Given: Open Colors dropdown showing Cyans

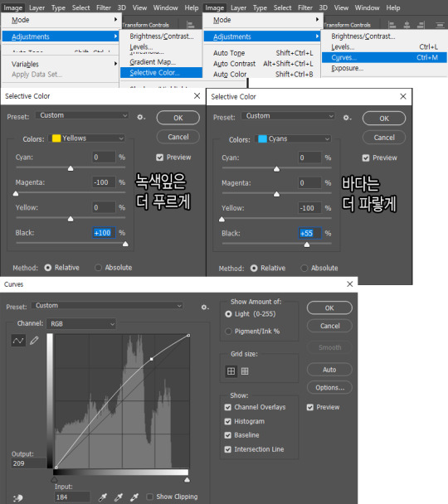Looking at the screenshot, I should pyautogui.click(x=293, y=139).
